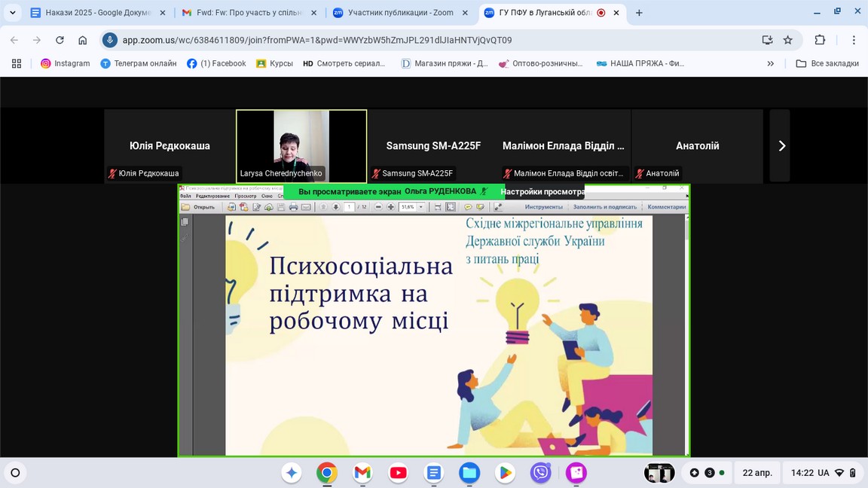
Task: Click Открыть button in shared PDF toolbar
Action: tap(198, 207)
